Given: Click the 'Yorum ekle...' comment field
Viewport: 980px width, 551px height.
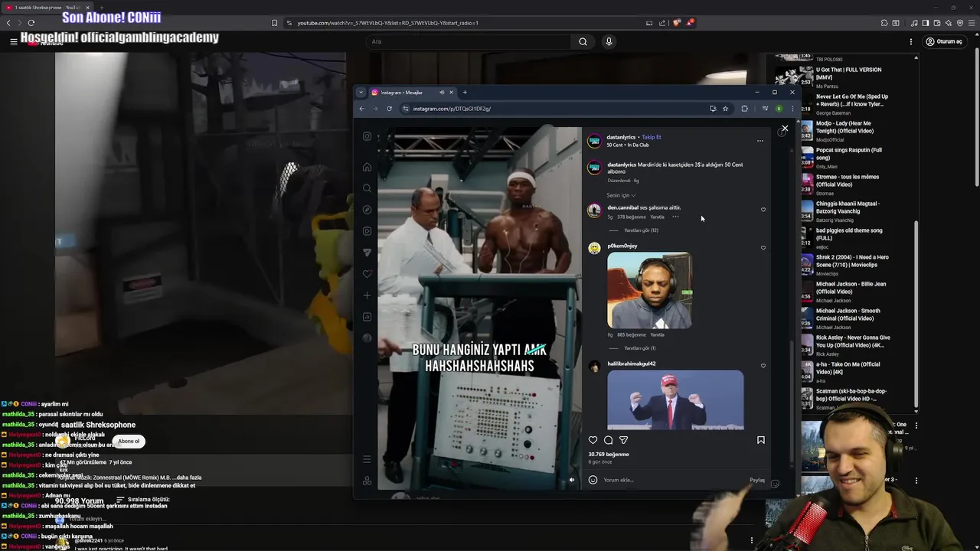Looking at the screenshot, I should [674, 480].
